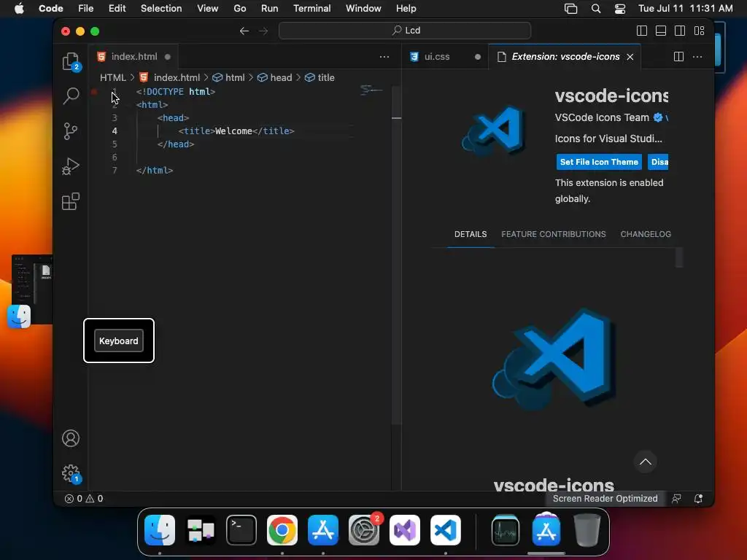Open purple Visual Studio icon in Dock
Image resolution: width=747 pixels, height=560 pixels.
point(404,530)
